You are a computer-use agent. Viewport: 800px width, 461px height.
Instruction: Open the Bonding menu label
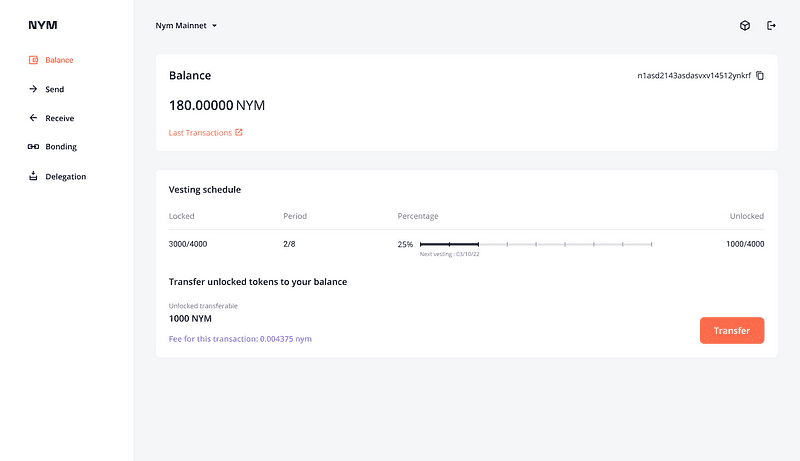(61, 147)
